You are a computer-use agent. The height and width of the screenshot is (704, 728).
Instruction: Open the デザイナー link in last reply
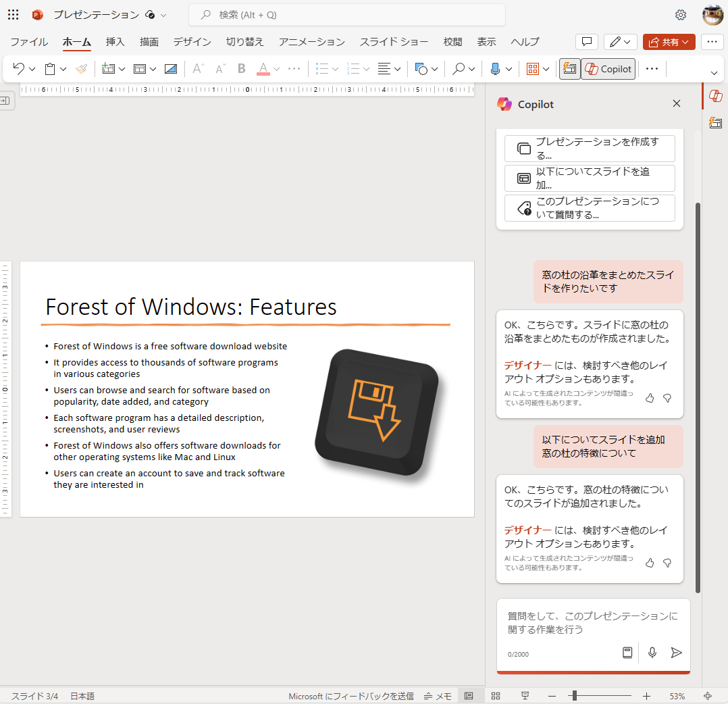(x=527, y=530)
